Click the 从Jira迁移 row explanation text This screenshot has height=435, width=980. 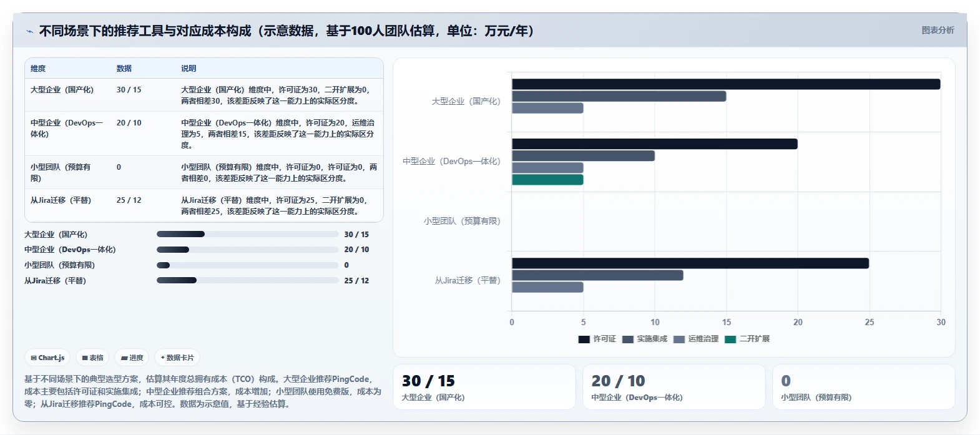(275, 206)
